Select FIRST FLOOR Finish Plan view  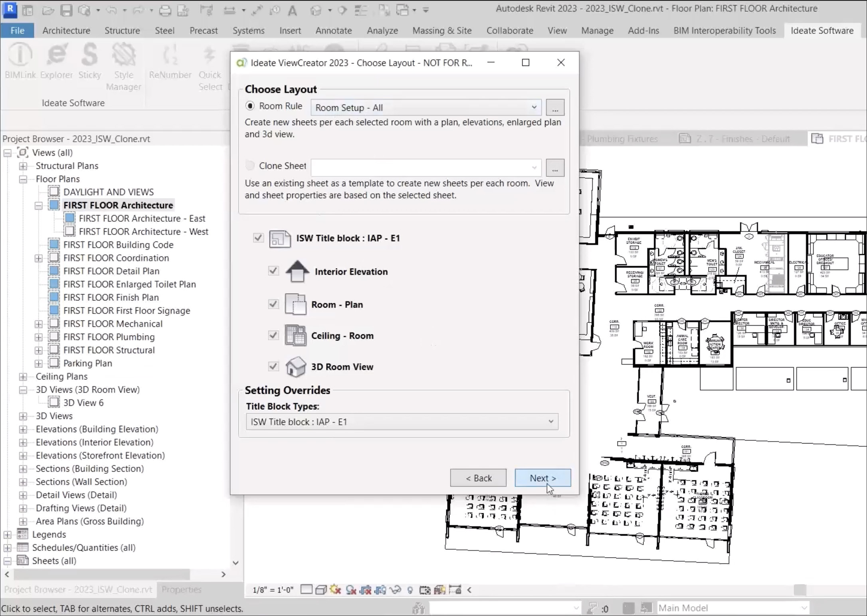[x=111, y=298]
